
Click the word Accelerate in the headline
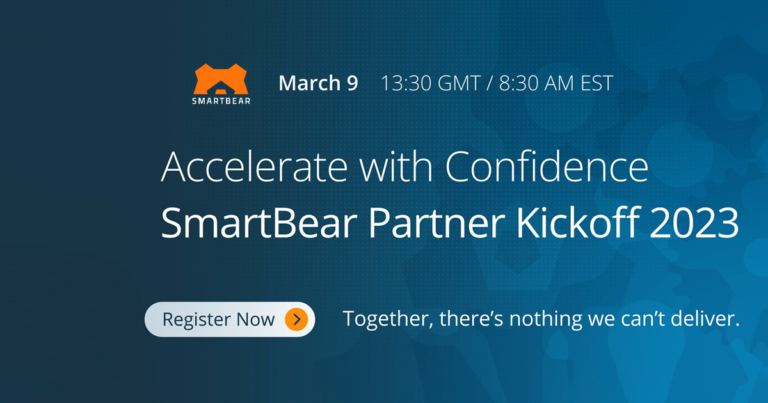[x=254, y=166]
